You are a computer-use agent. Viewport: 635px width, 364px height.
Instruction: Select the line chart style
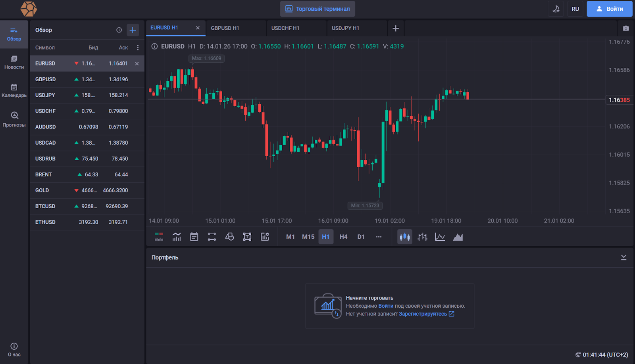pyautogui.click(x=440, y=237)
